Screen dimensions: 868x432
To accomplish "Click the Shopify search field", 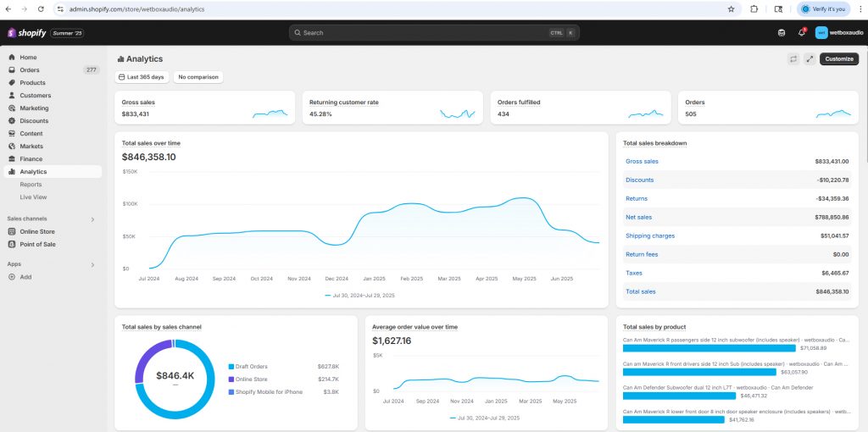I will pos(432,33).
